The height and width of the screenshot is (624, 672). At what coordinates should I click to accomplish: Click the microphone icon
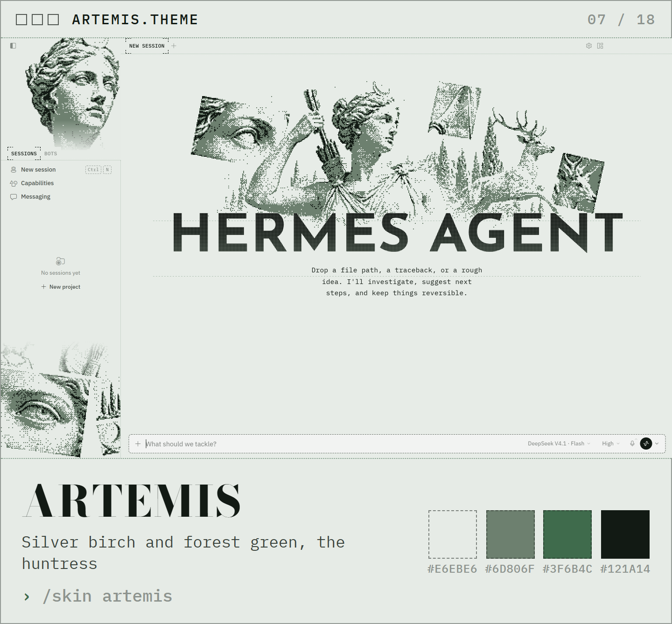(x=632, y=444)
